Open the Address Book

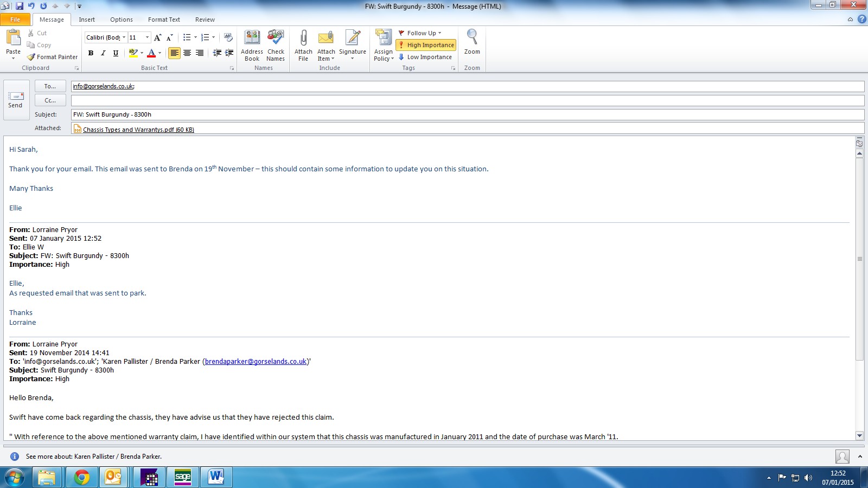tap(252, 46)
